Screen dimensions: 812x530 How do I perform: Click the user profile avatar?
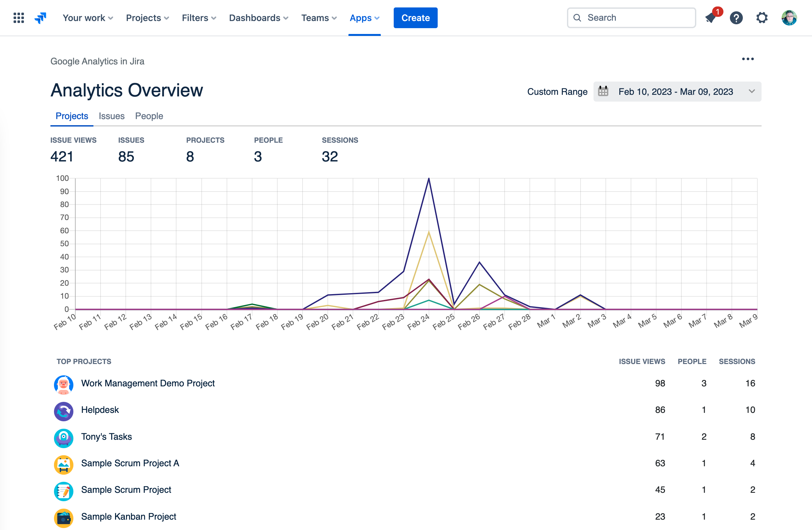(x=789, y=18)
